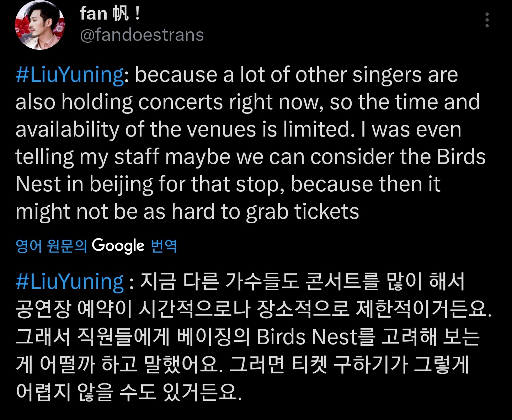Open the #LiuYuning hashtag in English tweet

pyautogui.click(x=70, y=75)
